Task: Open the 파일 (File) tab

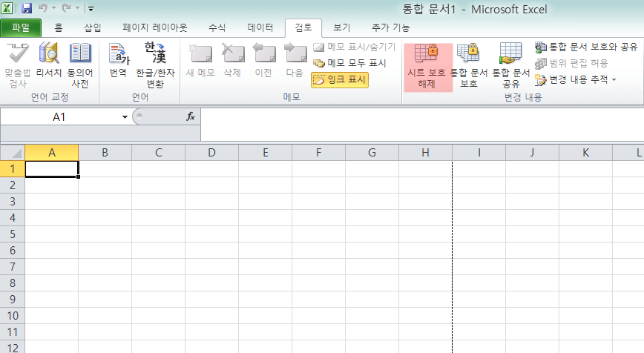Action: 21,28
